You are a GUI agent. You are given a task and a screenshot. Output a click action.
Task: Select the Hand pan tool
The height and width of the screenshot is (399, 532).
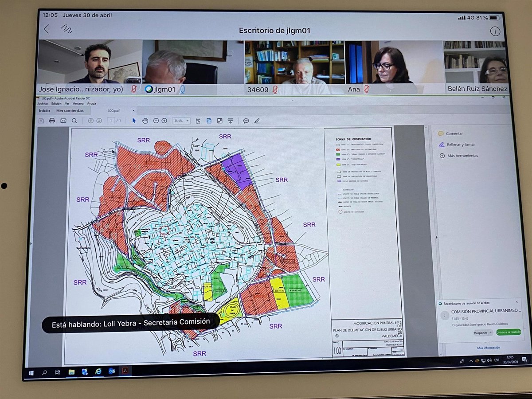pos(145,121)
